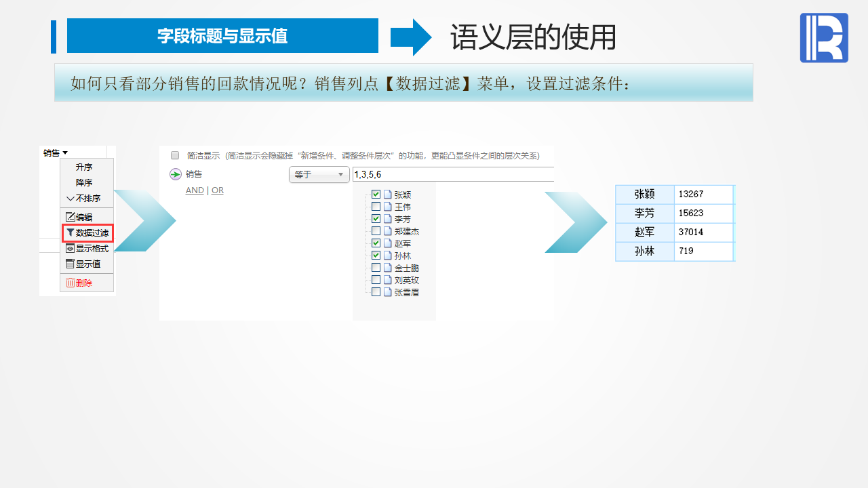The height and width of the screenshot is (488, 868).
Task: Click the 销售 field label in the filter condition
Action: (194, 174)
